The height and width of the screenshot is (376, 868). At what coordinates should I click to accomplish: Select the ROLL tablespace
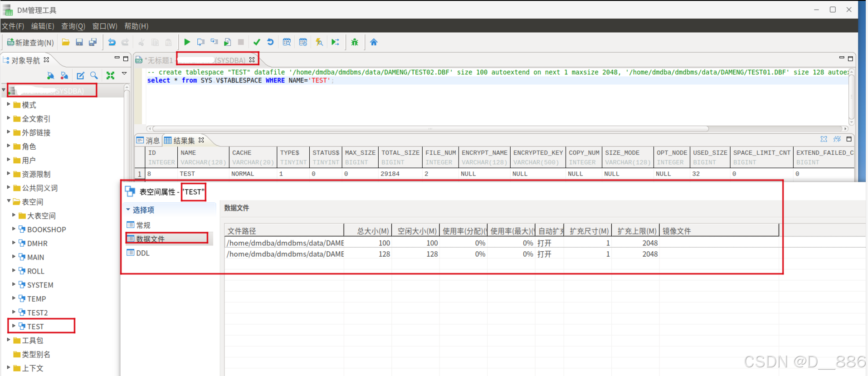pyautogui.click(x=31, y=271)
